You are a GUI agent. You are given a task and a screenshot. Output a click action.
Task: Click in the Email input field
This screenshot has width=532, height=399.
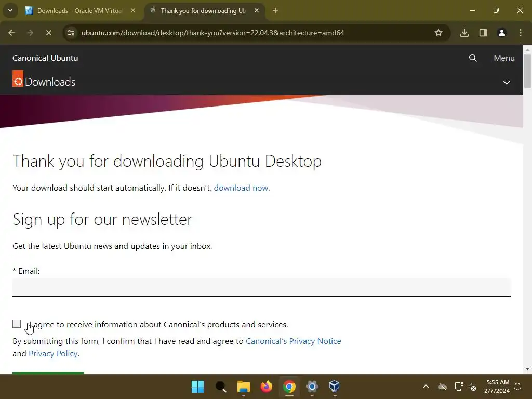(x=261, y=287)
